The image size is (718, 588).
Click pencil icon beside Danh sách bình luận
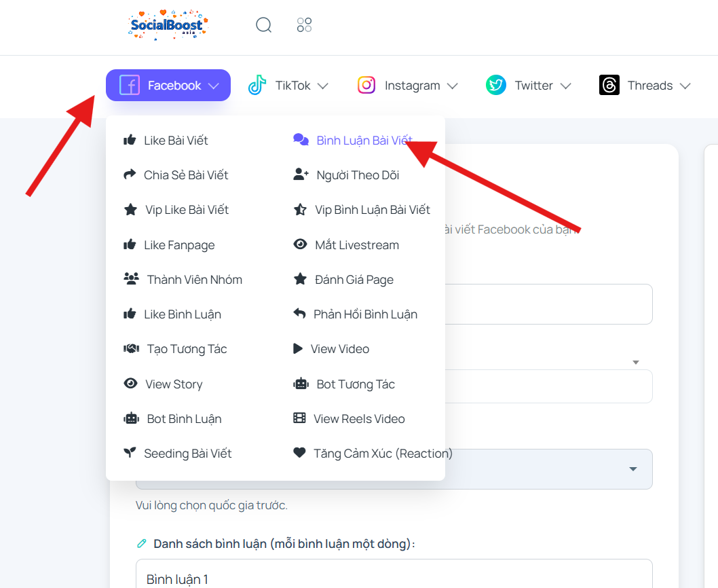(x=142, y=544)
